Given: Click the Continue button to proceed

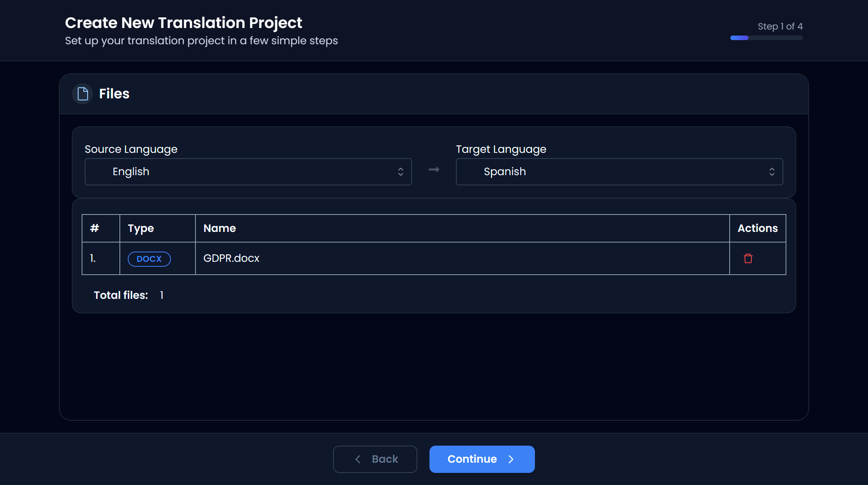Looking at the screenshot, I should pyautogui.click(x=482, y=459).
